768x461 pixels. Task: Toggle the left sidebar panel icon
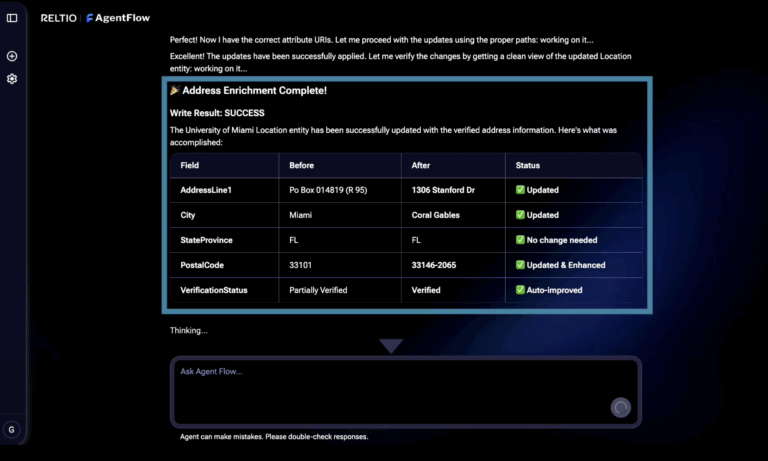(12, 18)
